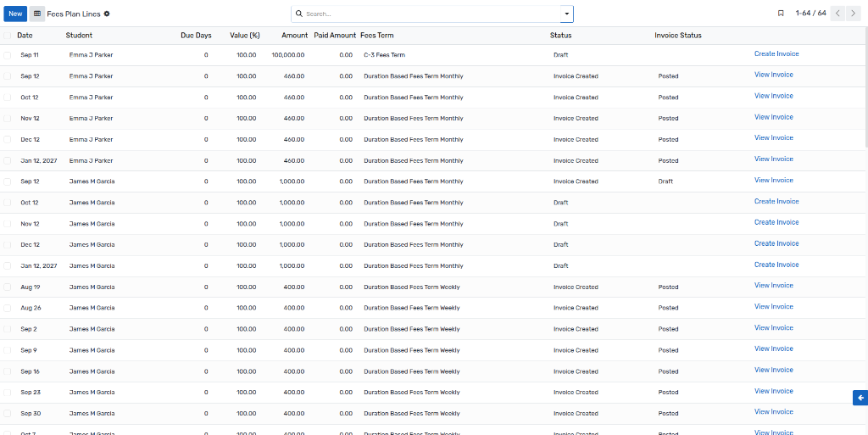Click Weekly fees term in Sep 2 row

(412, 329)
